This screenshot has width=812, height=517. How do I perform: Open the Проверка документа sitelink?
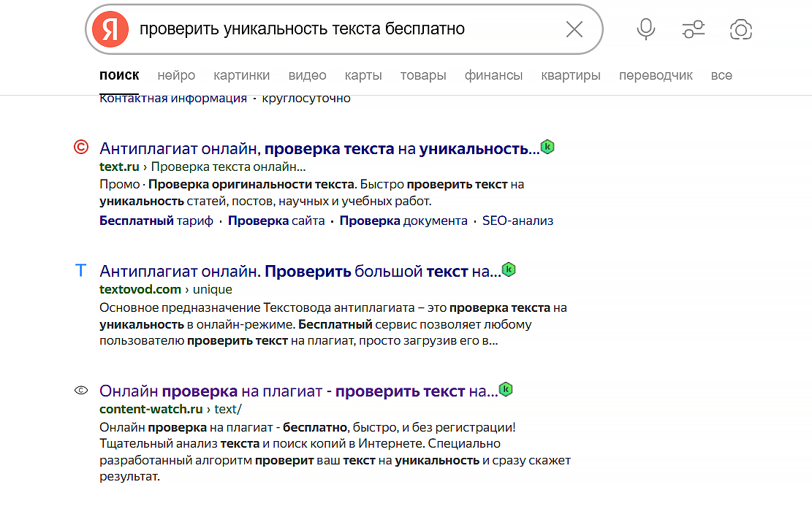[403, 221]
